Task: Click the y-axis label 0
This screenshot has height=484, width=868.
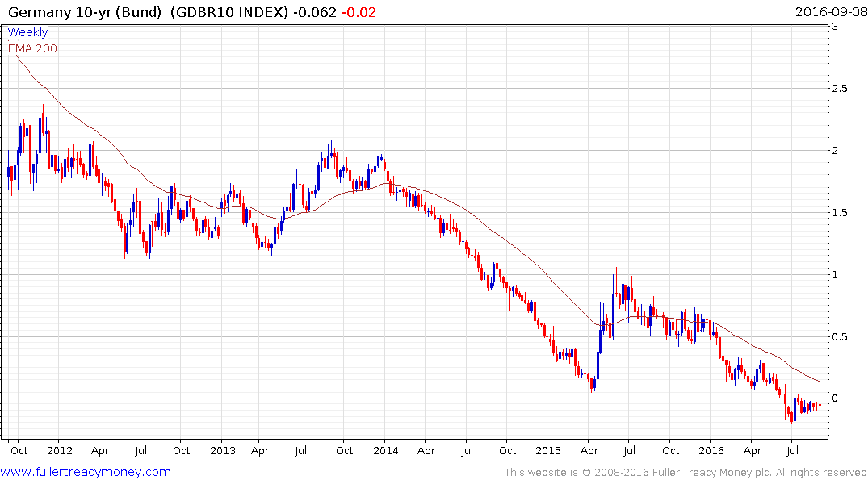Action: (836, 398)
